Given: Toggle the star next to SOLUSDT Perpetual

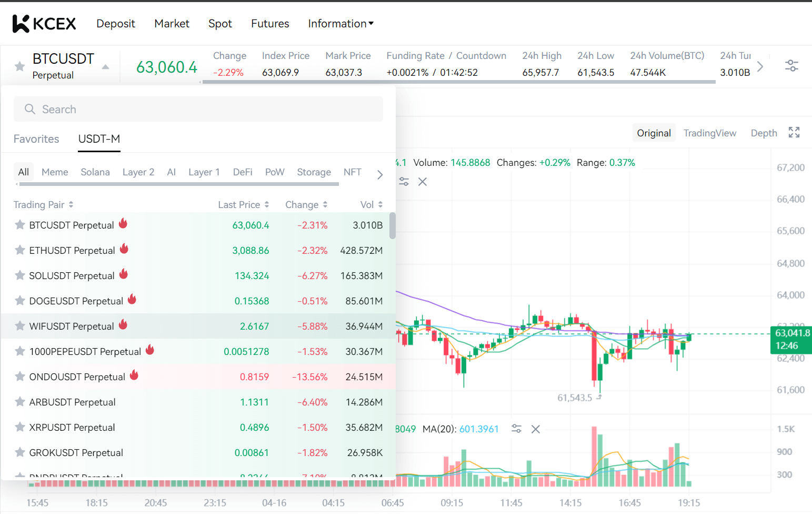Looking at the screenshot, I should tap(19, 275).
